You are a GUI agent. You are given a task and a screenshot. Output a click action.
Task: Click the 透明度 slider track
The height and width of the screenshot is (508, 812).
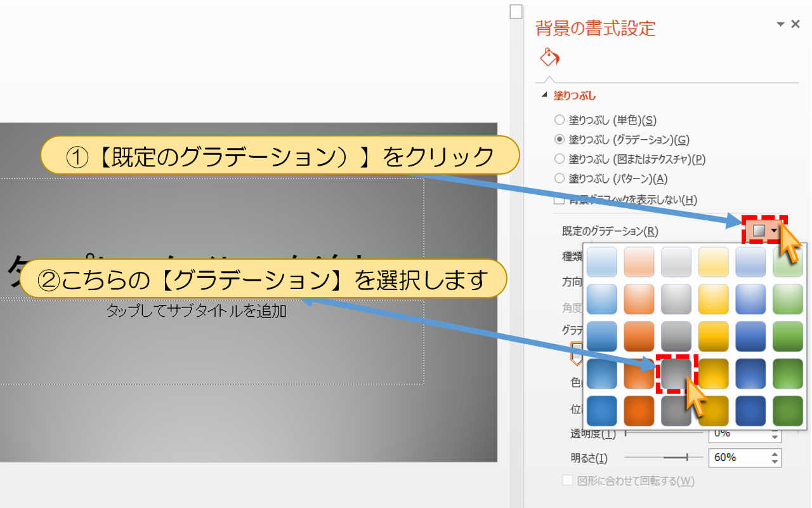click(x=664, y=434)
